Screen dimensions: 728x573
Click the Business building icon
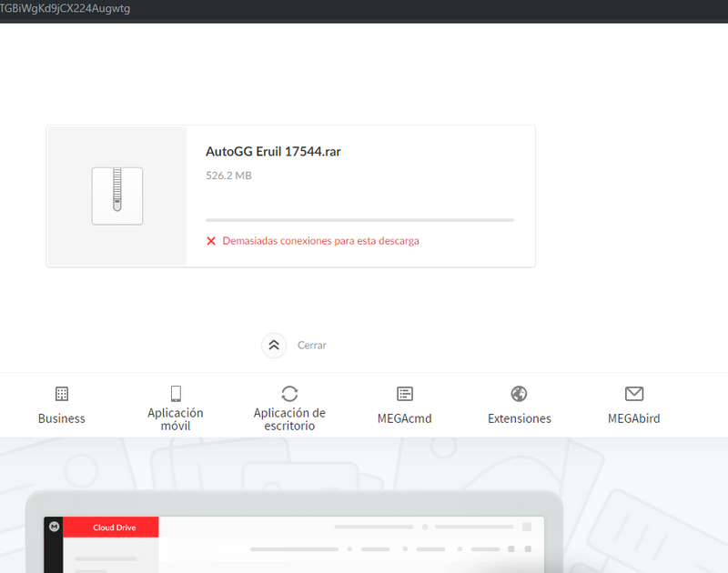(62, 394)
